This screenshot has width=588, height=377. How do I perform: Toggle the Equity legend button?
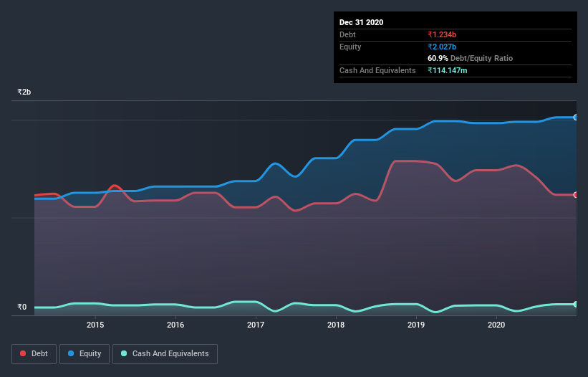click(x=85, y=354)
